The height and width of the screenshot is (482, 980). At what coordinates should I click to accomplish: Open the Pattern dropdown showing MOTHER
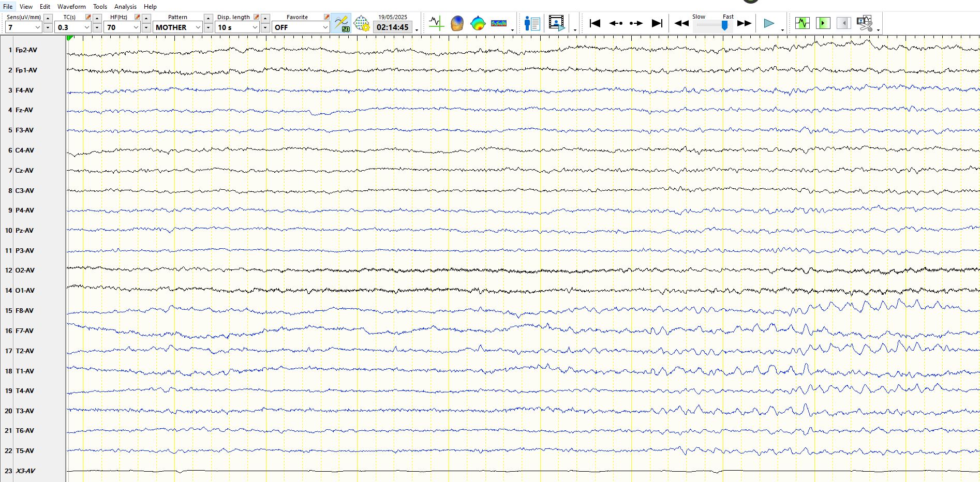click(198, 27)
